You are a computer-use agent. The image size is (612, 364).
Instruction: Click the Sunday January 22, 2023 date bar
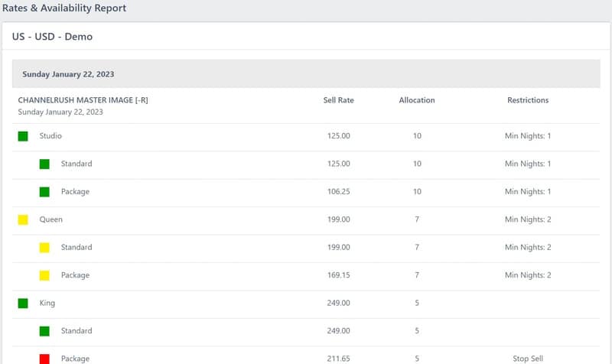click(306, 73)
